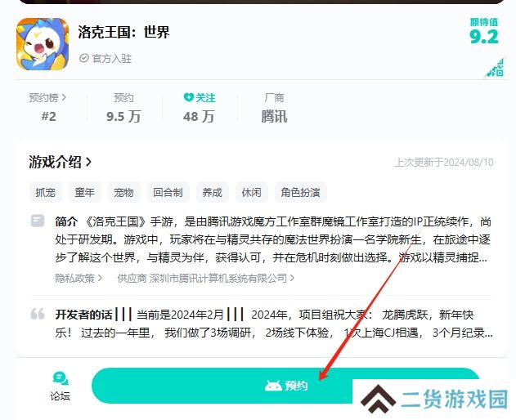Open the 预约榜 ranking chevron
The width and height of the screenshot is (516, 420).
pyautogui.click(x=64, y=97)
